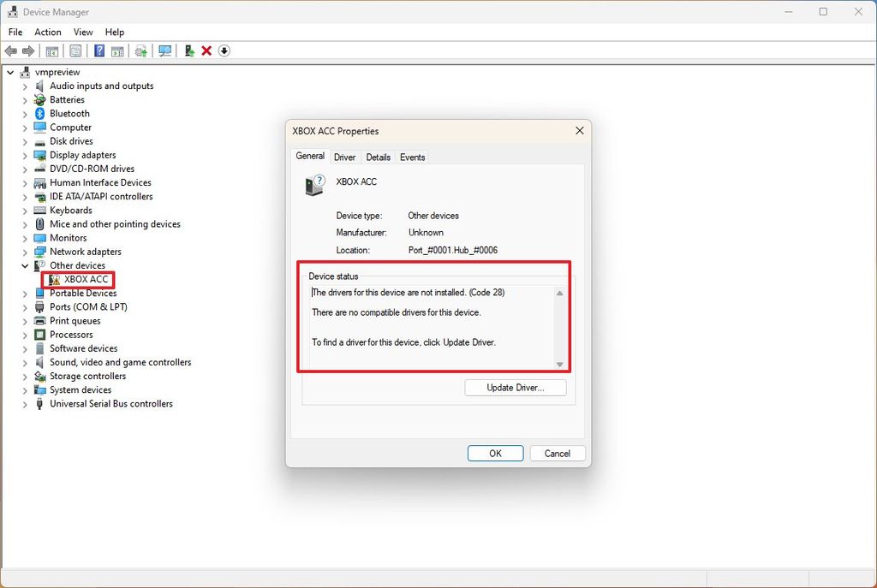Click the Disable device down-arrow icon

(224, 50)
